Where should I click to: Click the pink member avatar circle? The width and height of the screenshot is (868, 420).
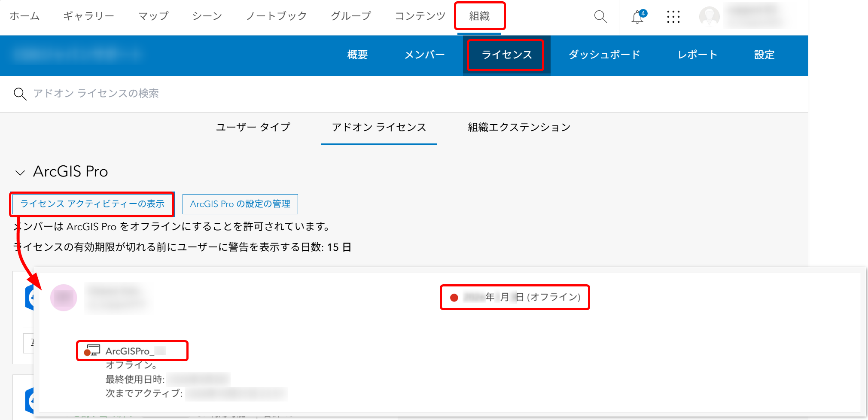[x=64, y=298]
